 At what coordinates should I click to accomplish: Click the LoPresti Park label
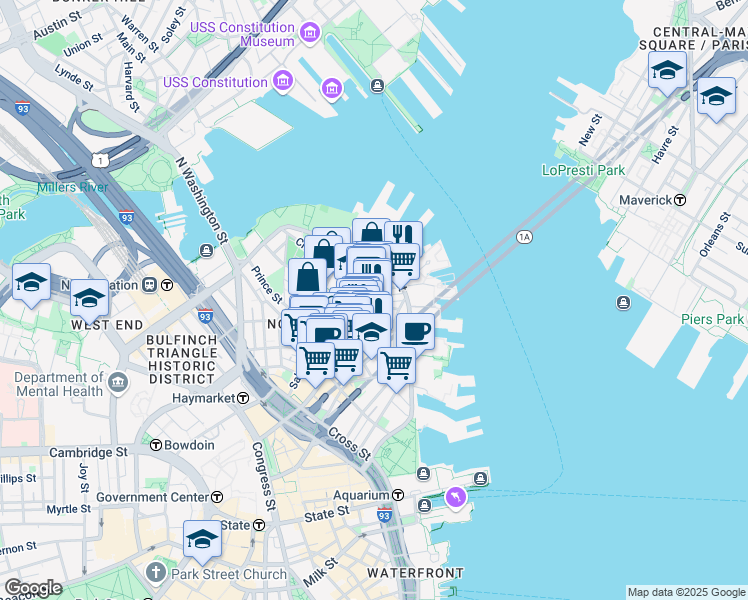[x=583, y=170]
